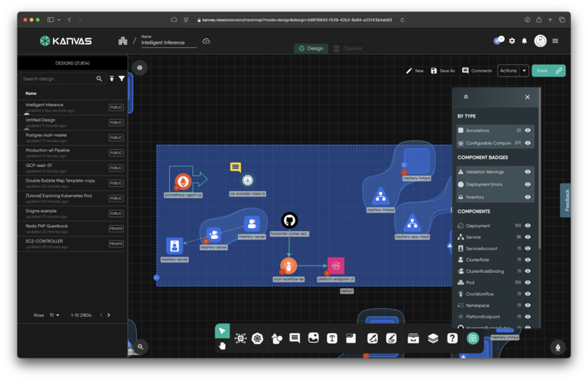This screenshot has width=588, height=381.
Task: Click the Search design input field
Action: (x=57, y=79)
